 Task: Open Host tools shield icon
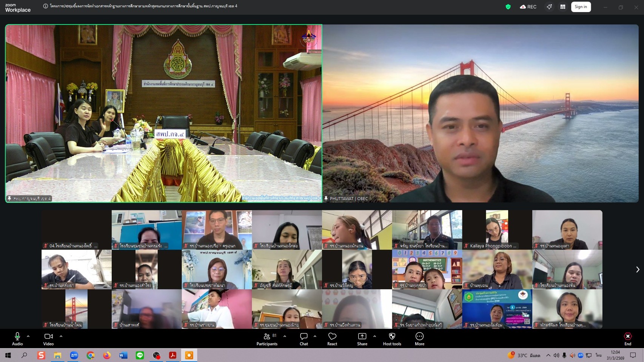(x=392, y=339)
